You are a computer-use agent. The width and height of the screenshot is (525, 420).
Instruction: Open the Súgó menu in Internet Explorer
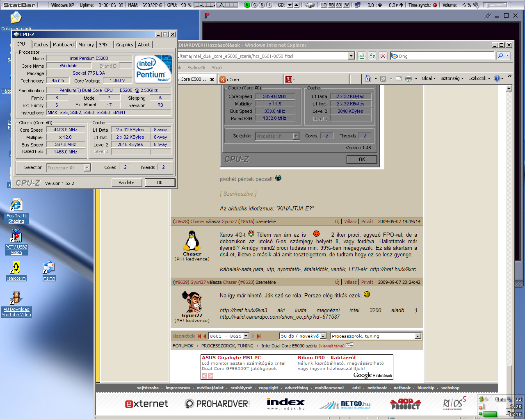pos(217,68)
